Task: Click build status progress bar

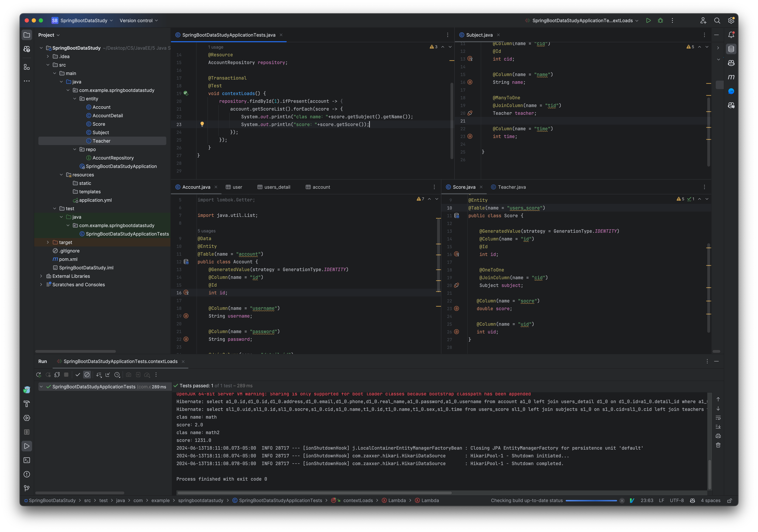Action: tap(591, 501)
